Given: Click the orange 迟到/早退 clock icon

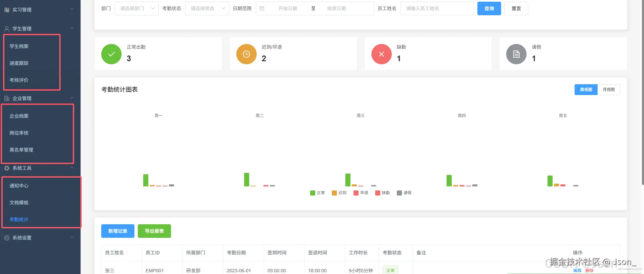Looking at the screenshot, I should [x=246, y=54].
